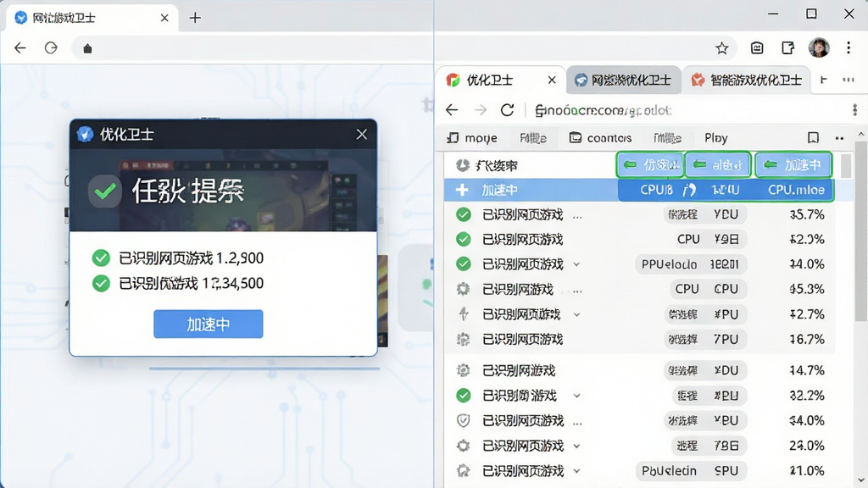The height and width of the screenshot is (488, 868).
Task: Expand the chevron on the 7BΘ row
Action: (576, 446)
